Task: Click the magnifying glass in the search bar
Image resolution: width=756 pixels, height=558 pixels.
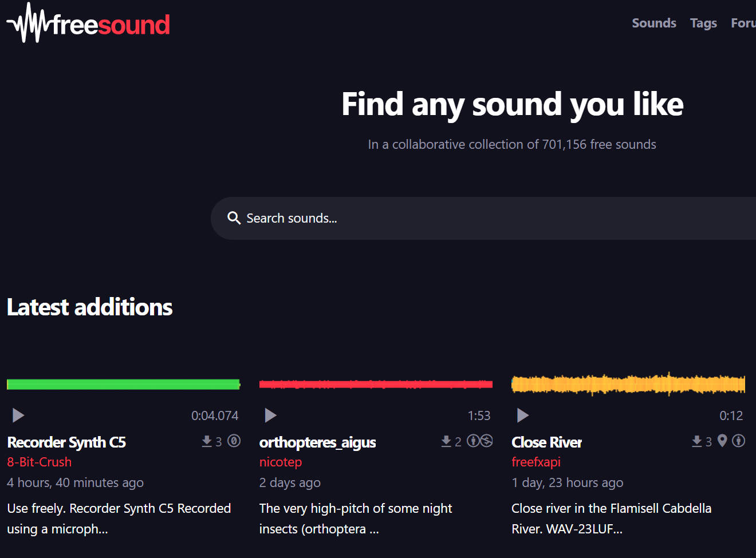Action: [x=234, y=218]
